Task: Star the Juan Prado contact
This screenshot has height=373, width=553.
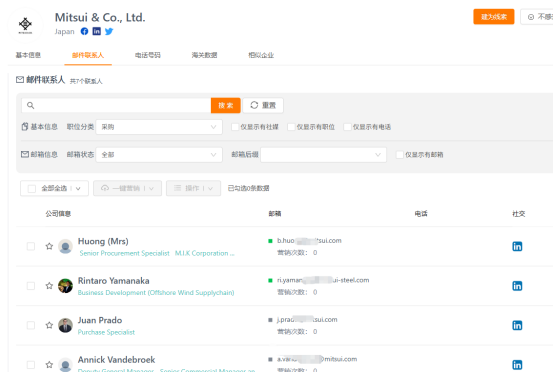Action: [x=49, y=325]
